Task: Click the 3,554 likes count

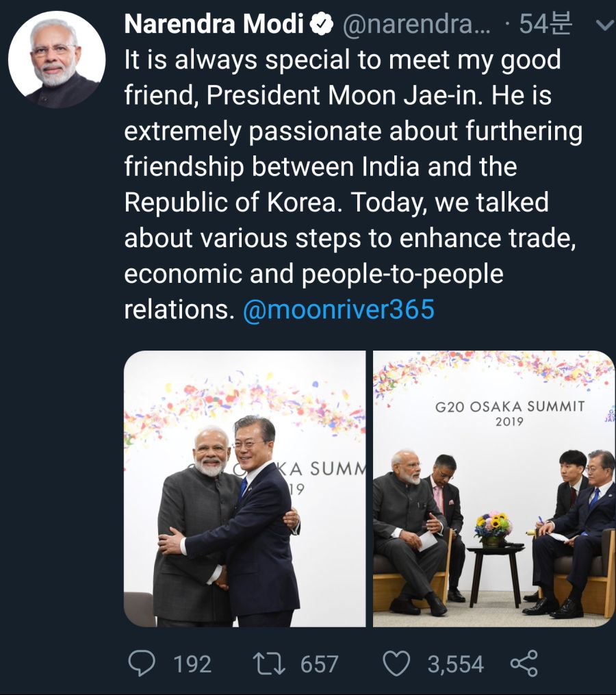Action: (x=455, y=664)
